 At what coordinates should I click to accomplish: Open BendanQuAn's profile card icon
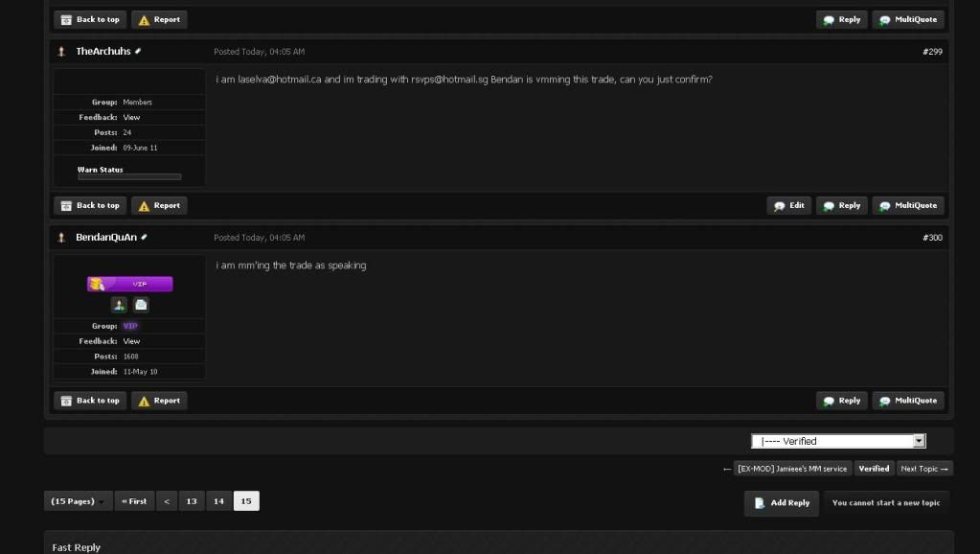[x=119, y=305]
